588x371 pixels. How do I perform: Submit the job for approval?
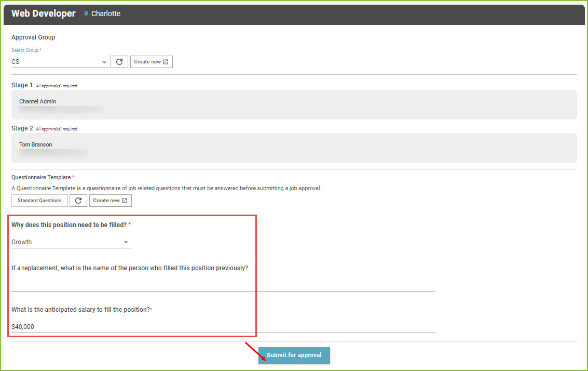294,355
